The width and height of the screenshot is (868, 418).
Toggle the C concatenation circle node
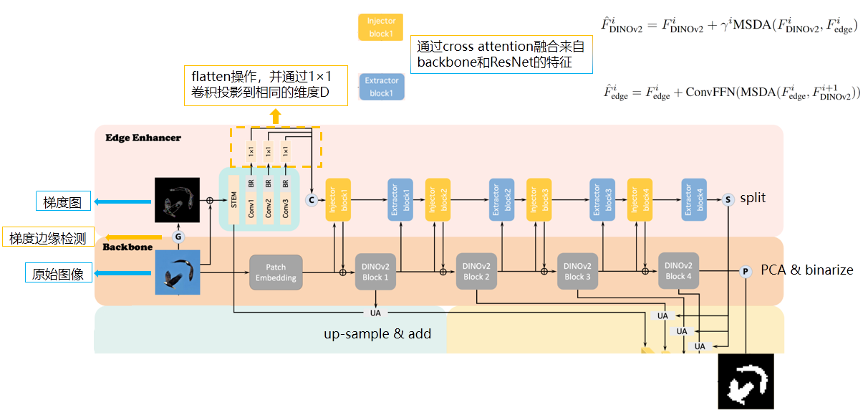click(312, 200)
